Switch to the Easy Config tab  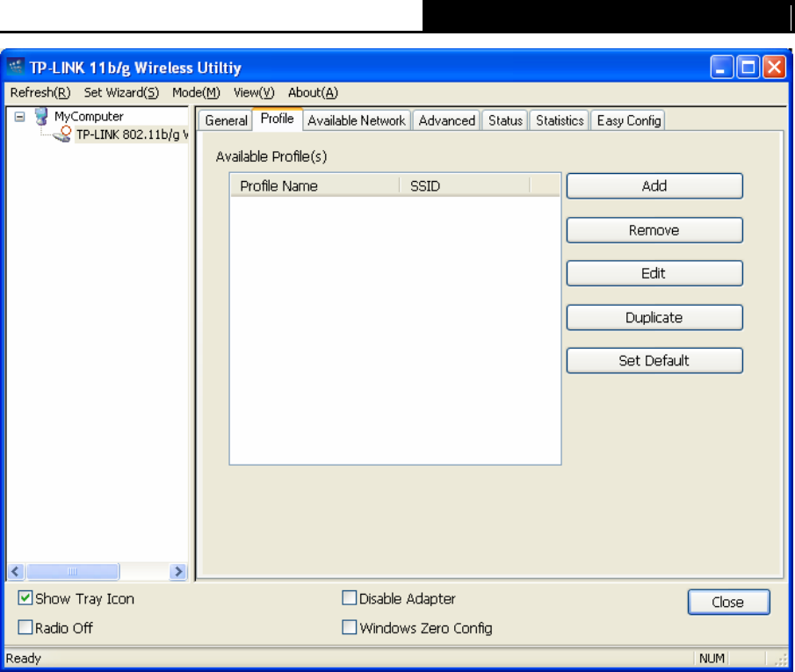(x=629, y=120)
